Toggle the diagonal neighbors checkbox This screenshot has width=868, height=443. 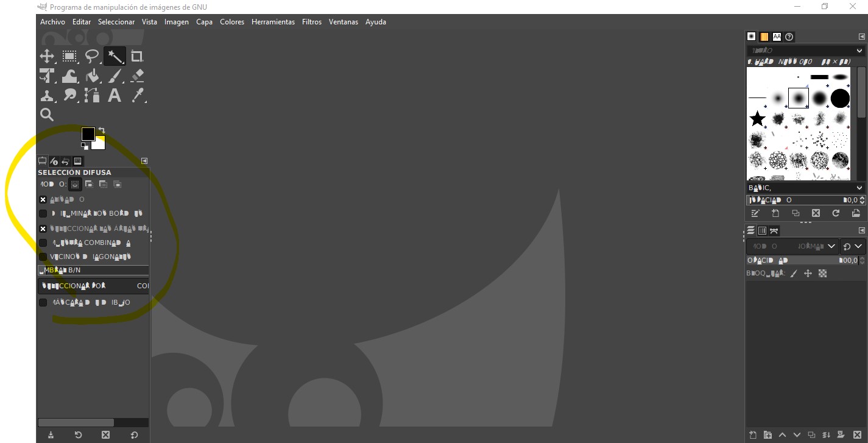[43, 257]
